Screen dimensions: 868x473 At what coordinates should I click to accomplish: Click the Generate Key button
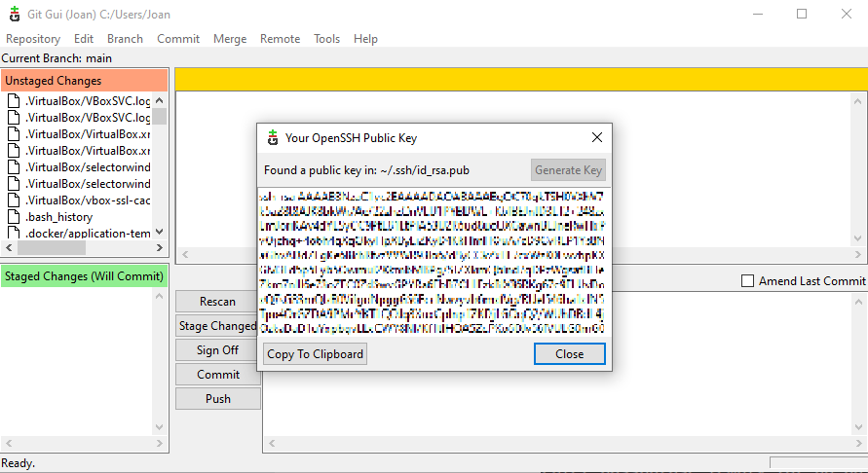(x=568, y=170)
